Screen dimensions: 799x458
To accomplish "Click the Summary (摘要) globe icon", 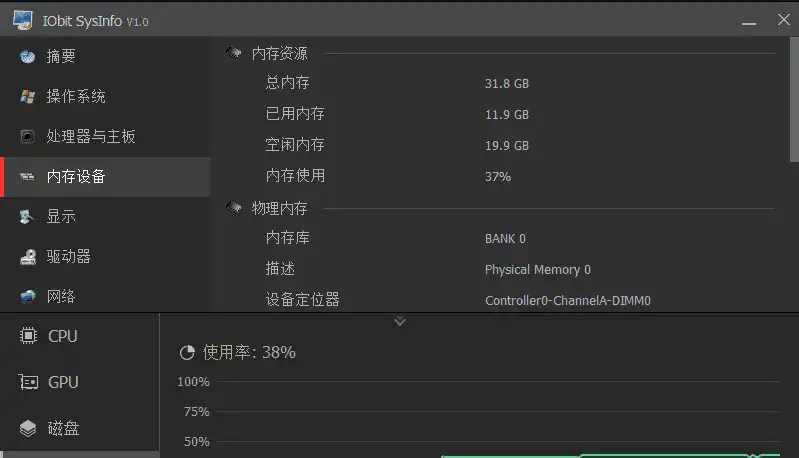I will [28, 57].
